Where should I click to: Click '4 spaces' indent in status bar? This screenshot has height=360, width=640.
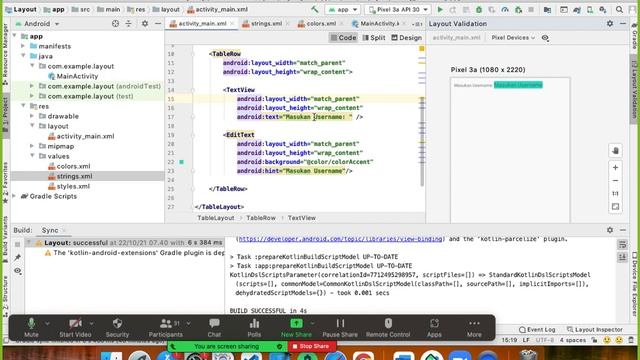point(573,340)
